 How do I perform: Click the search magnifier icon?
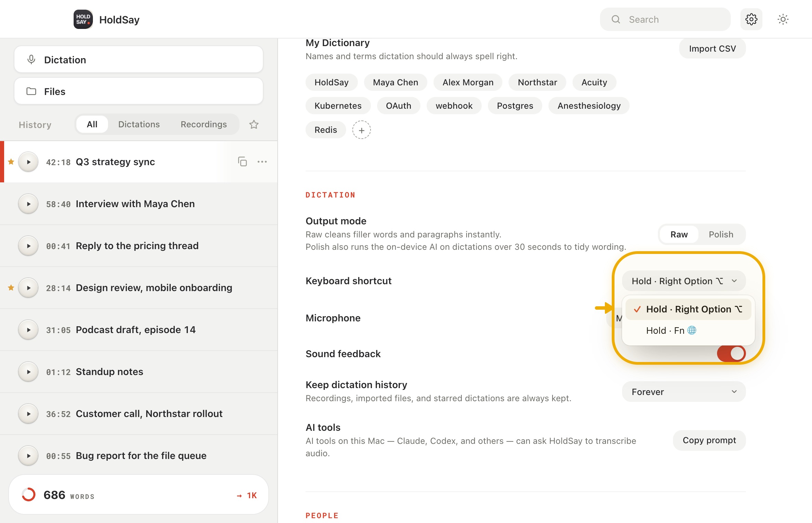(x=616, y=19)
